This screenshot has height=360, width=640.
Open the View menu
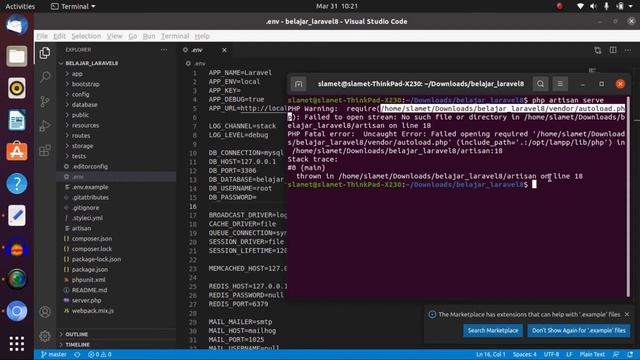(x=115, y=36)
